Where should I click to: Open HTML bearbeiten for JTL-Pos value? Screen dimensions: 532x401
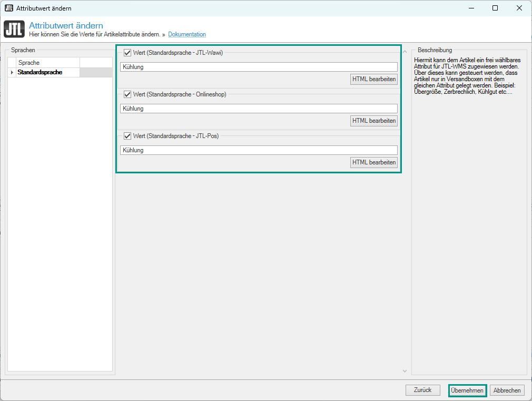pos(374,162)
